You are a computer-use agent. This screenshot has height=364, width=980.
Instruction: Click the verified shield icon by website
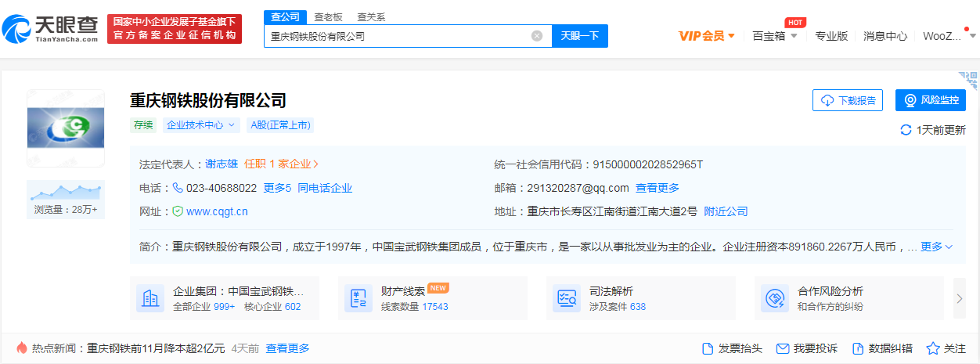click(x=178, y=211)
